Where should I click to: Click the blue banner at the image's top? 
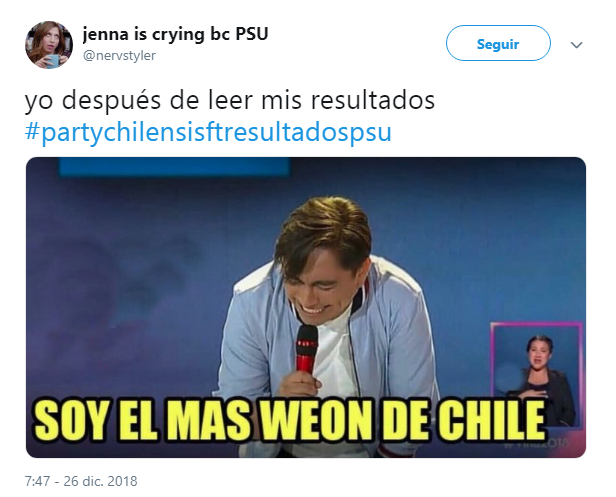tap(175, 166)
